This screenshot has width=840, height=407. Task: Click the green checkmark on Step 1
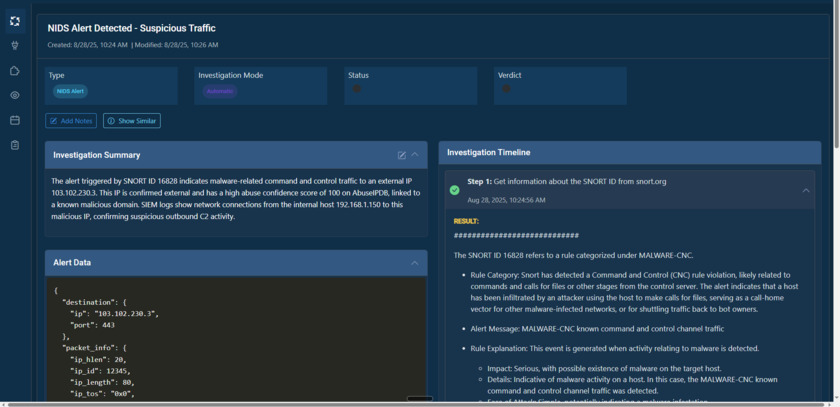click(455, 190)
